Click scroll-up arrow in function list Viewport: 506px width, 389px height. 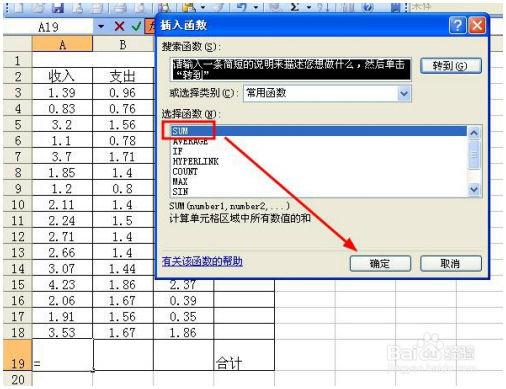[474, 132]
